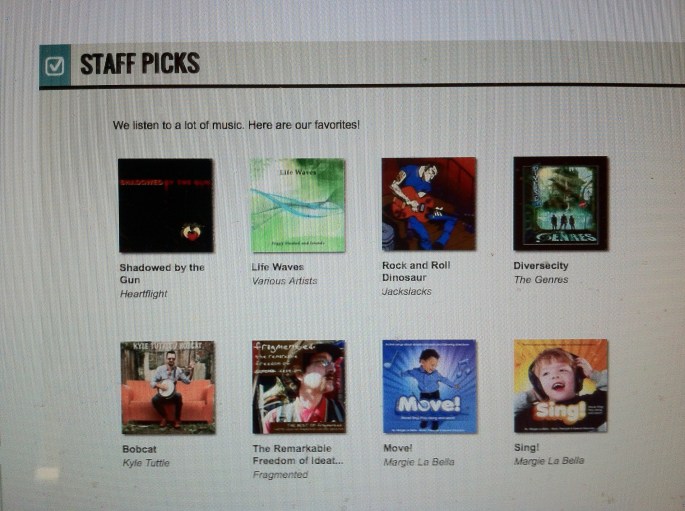Click the Heartflight artist link

[144, 294]
